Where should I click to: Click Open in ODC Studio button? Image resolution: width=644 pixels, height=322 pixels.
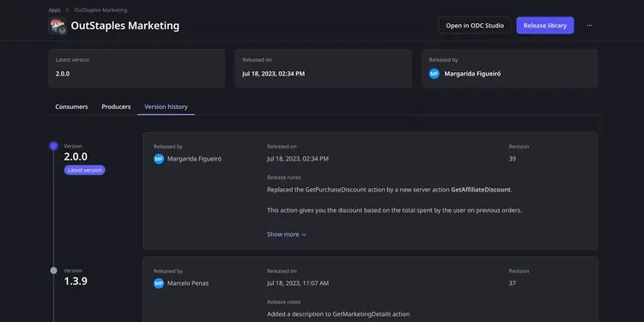[x=475, y=26]
